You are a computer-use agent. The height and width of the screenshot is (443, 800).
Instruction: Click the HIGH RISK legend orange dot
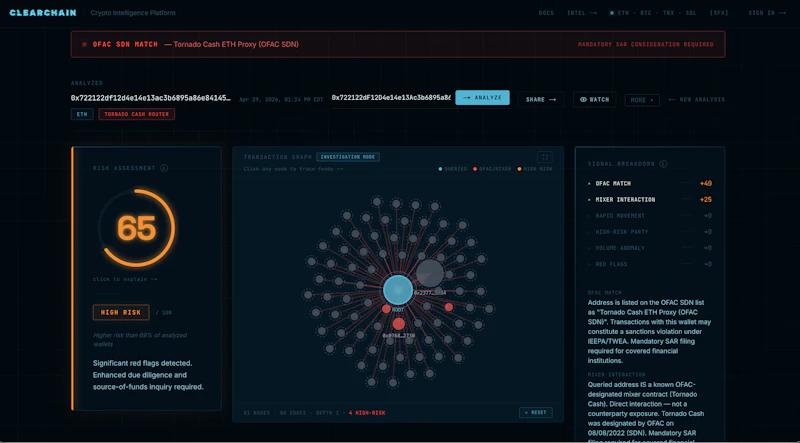point(519,169)
